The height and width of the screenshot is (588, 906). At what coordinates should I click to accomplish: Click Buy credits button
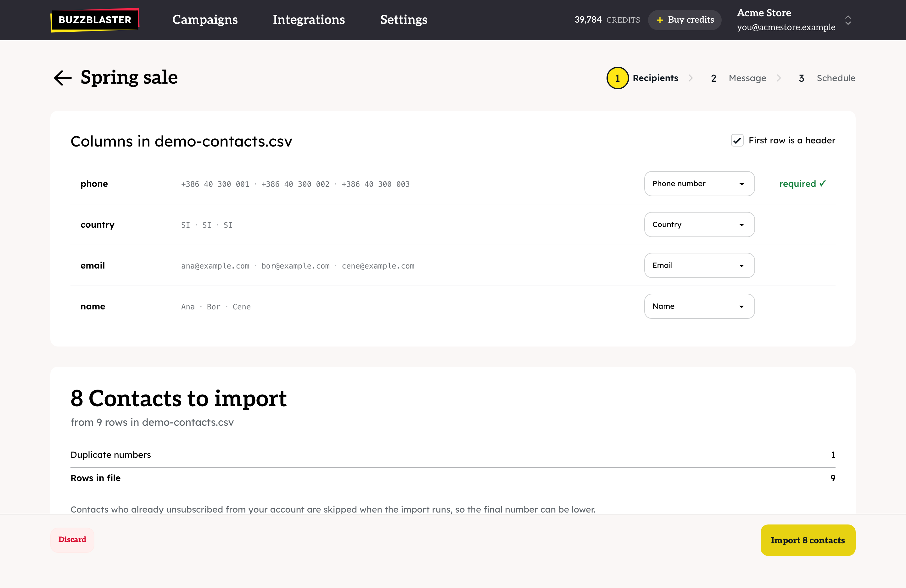point(685,20)
